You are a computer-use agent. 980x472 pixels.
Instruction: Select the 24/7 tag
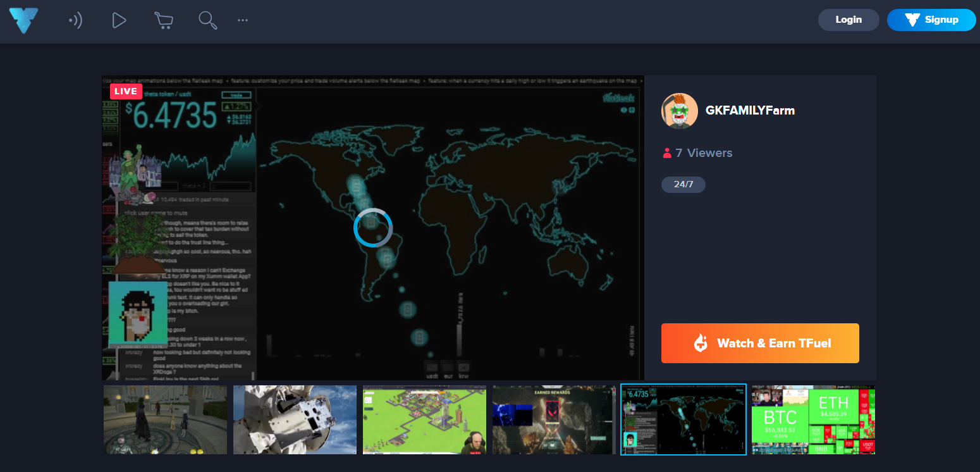683,185
